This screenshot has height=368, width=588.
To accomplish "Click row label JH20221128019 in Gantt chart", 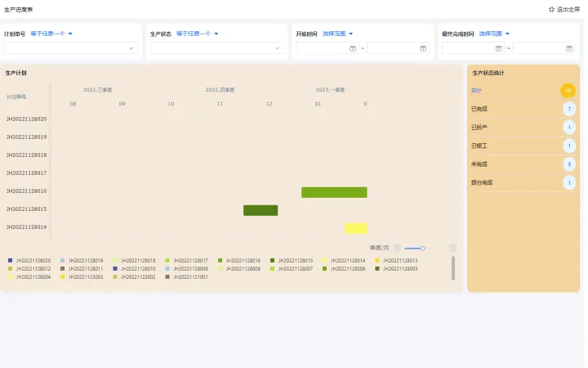I will 27,137.
